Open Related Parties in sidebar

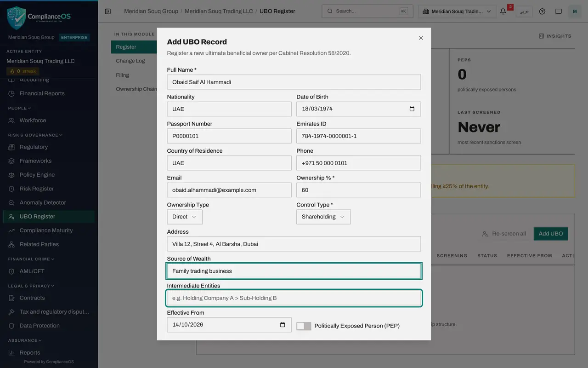click(39, 244)
